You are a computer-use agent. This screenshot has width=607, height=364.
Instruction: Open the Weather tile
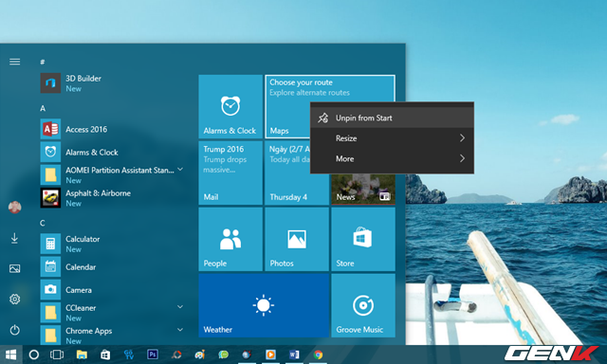[264, 305]
